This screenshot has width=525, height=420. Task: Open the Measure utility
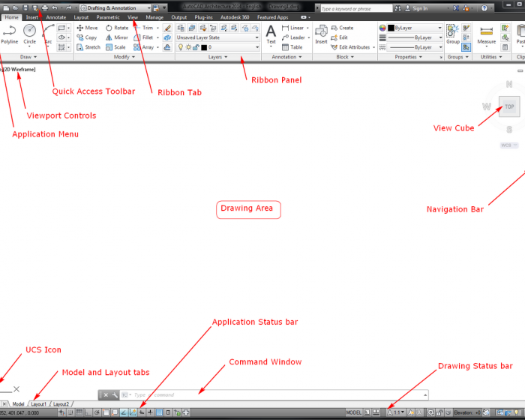[x=487, y=35]
